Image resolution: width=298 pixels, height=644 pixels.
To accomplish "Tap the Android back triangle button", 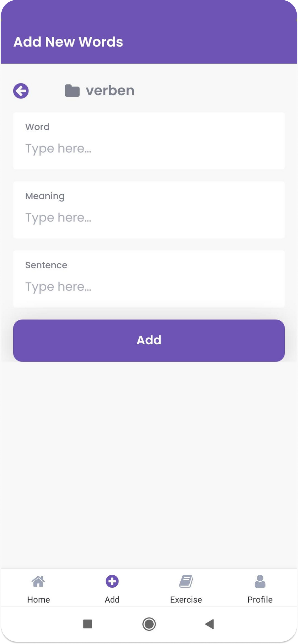I will tap(210, 624).
